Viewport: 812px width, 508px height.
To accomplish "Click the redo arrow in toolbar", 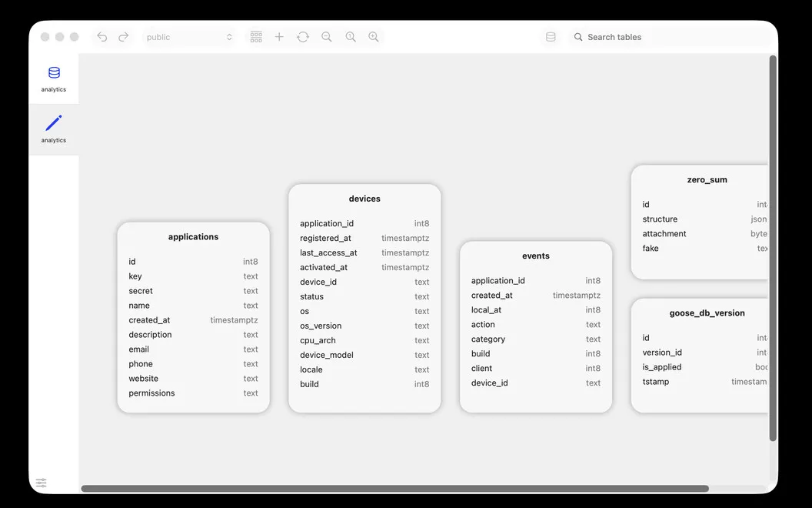I will [x=123, y=37].
